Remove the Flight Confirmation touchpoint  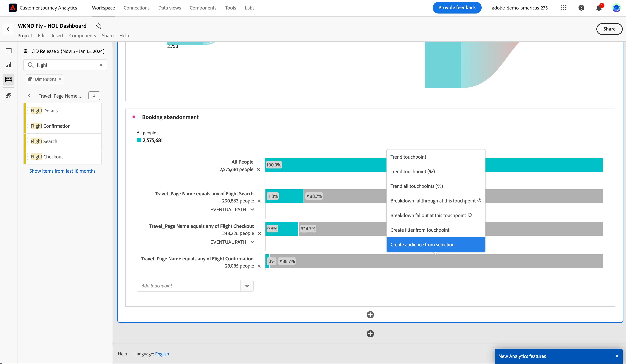[259, 266]
